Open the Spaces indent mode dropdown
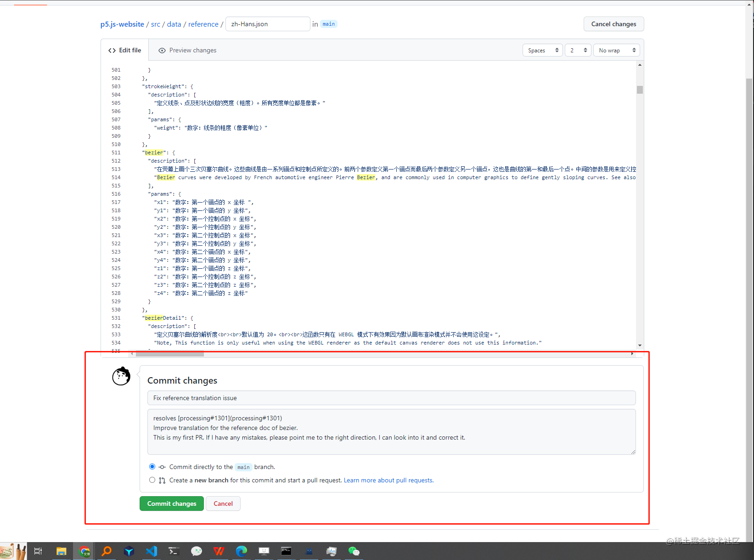754x560 pixels. [542, 50]
